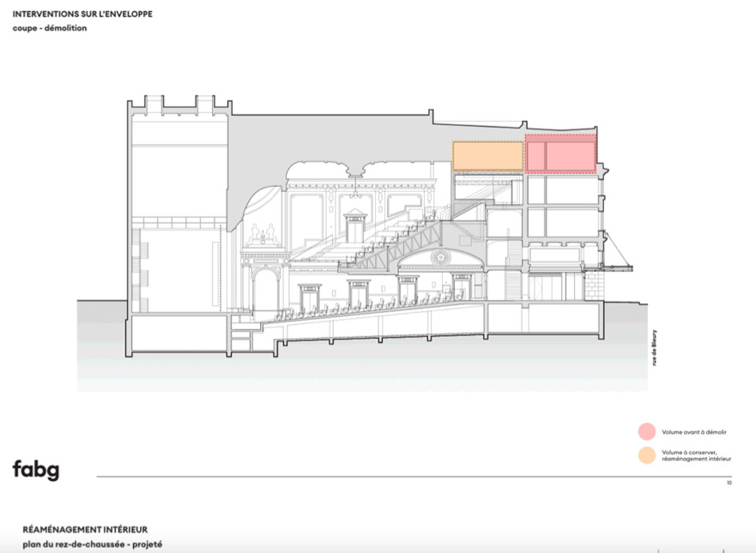Click the 'plan du rez-de-chaussée - projeté' subtitle
This screenshot has width=756, height=553.
pyautogui.click(x=87, y=544)
